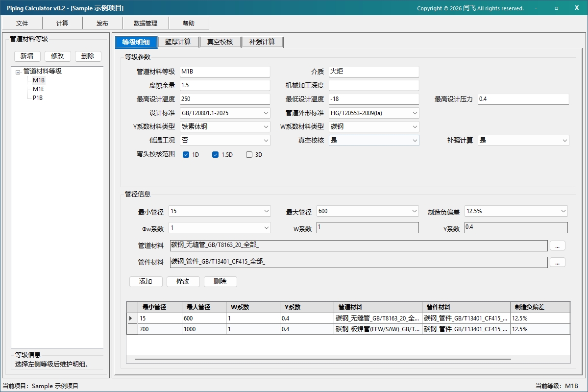Click the 最低设计温度 input field
Screen dimensions: 588x392
pyautogui.click(x=374, y=99)
